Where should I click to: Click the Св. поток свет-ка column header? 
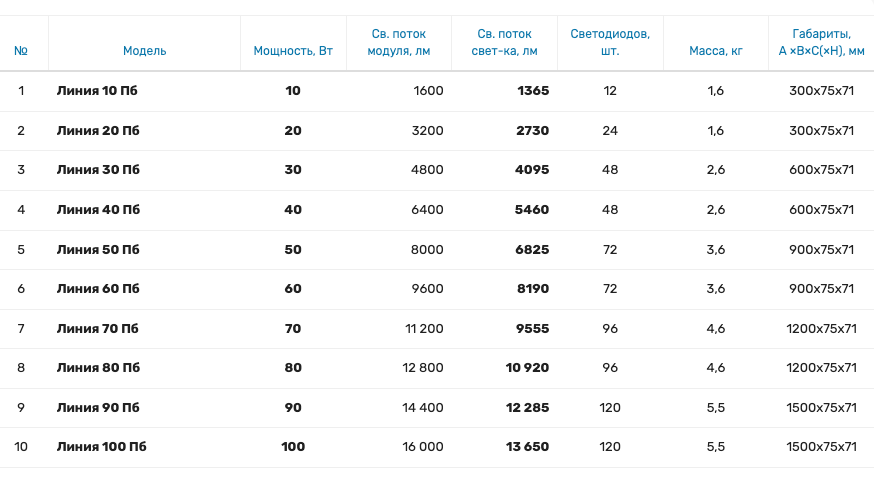coord(504,42)
